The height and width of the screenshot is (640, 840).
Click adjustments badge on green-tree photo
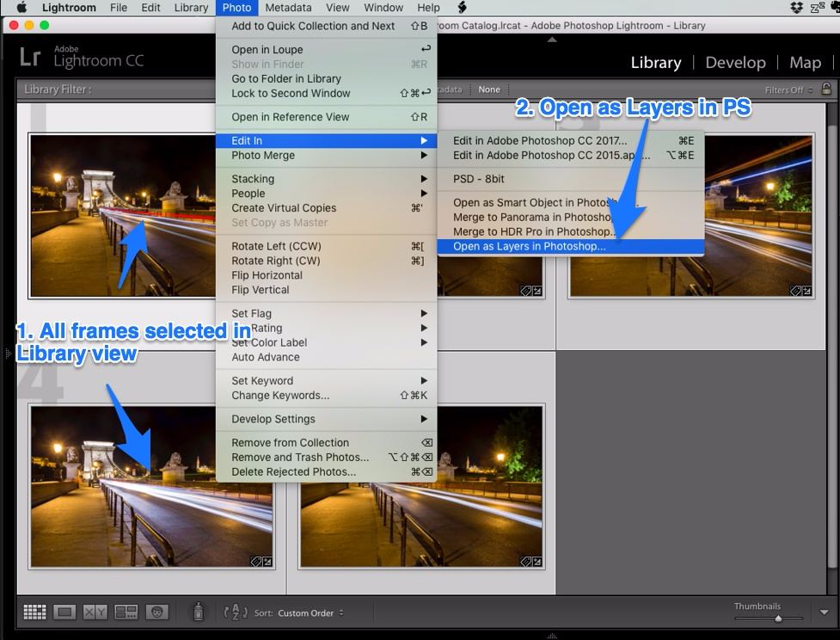[536, 561]
